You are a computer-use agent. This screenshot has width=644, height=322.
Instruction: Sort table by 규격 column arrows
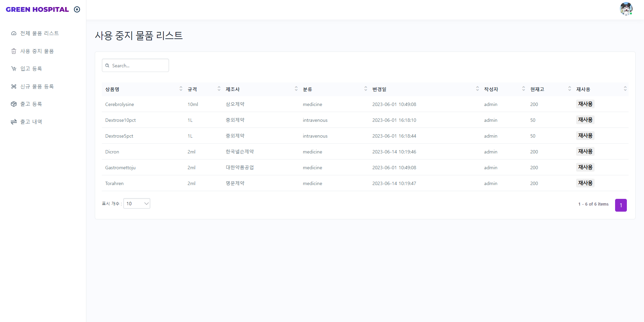219,88
